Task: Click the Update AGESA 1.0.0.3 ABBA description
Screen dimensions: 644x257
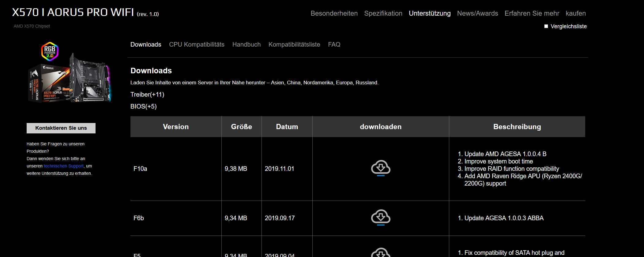Action: (x=504, y=218)
